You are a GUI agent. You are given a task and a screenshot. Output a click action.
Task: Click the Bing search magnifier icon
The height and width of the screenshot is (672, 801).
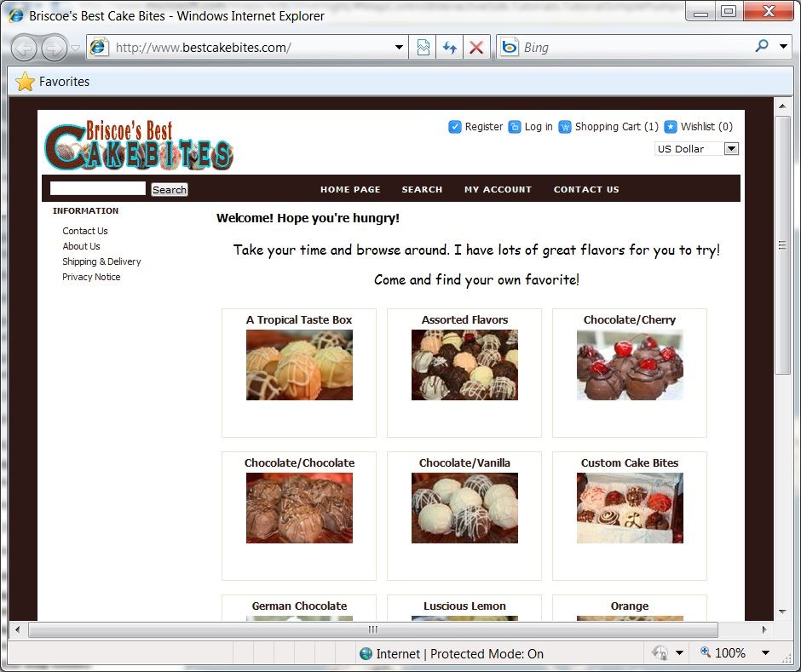point(762,47)
